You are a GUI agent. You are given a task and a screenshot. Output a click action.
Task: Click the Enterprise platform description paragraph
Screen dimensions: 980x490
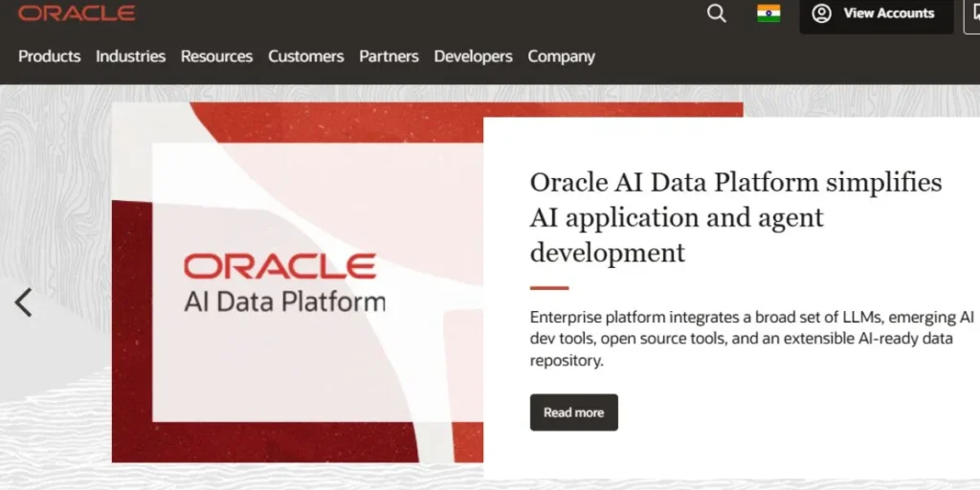pos(751,339)
